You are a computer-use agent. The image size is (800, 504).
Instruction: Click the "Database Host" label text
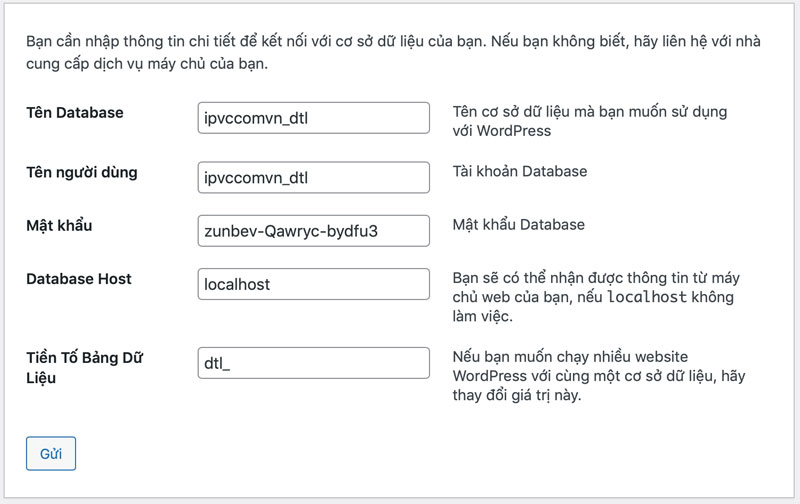click(x=79, y=278)
